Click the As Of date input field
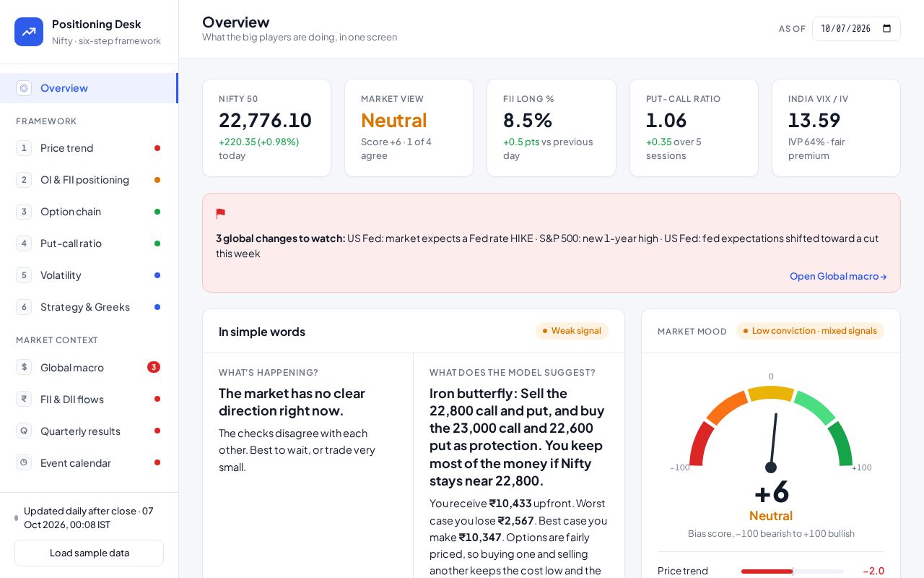This screenshot has width=924, height=578. tap(856, 29)
